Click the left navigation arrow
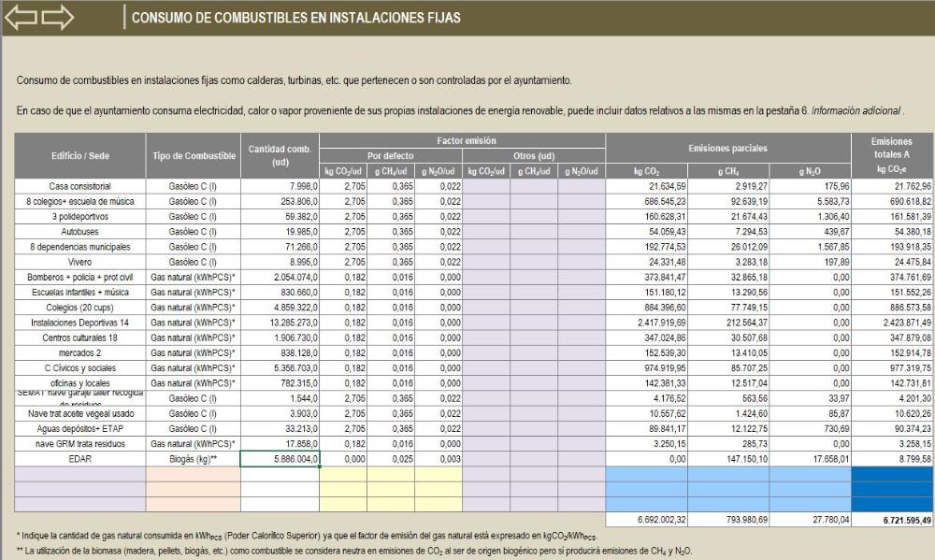The image size is (935, 560). click(x=22, y=17)
